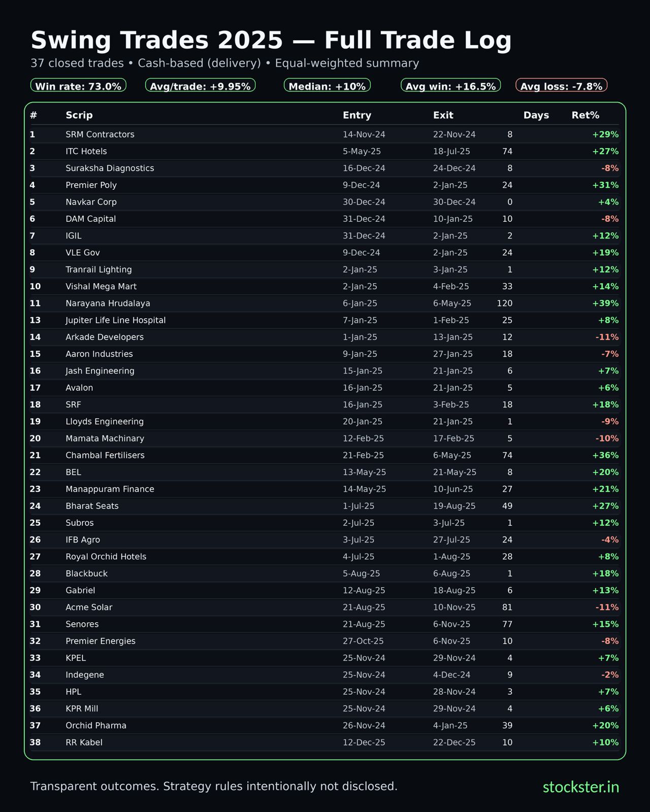
Task: Click the Vishal Mega Mart scrip cell
Action: 101,286
